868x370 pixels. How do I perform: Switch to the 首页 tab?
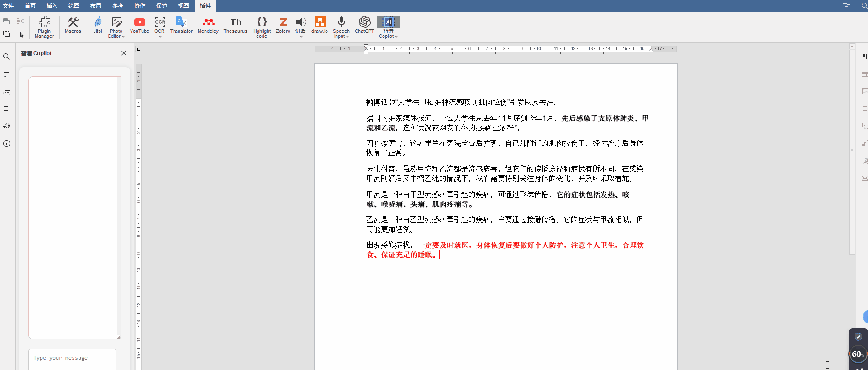click(x=30, y=6)
